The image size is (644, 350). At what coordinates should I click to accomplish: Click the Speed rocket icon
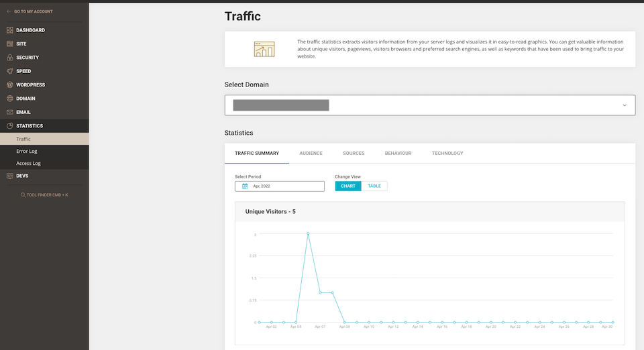click(x=10, y=71)
